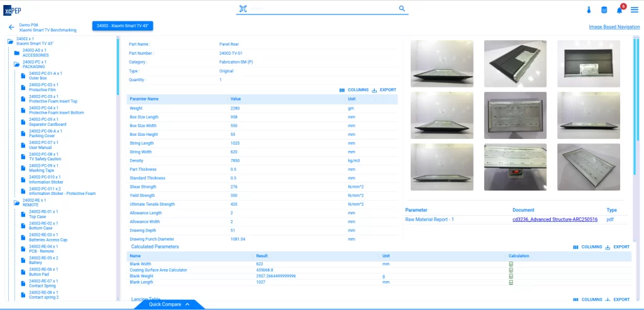Image resolution: width=644 pixels, height=310 pixels.
Task: Open the database stack icon
Action: click(x=604, y=9)
